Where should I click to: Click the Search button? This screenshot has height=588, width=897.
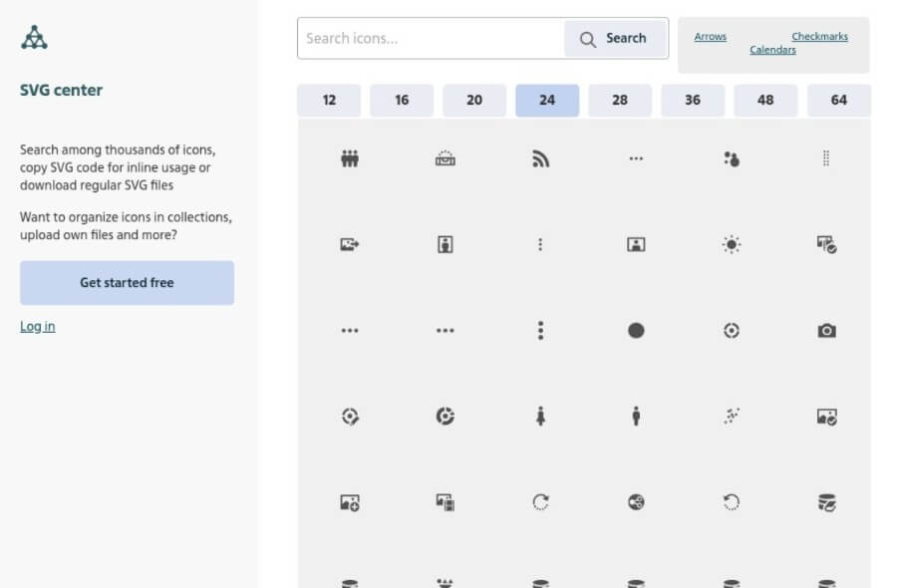point(616,38)
